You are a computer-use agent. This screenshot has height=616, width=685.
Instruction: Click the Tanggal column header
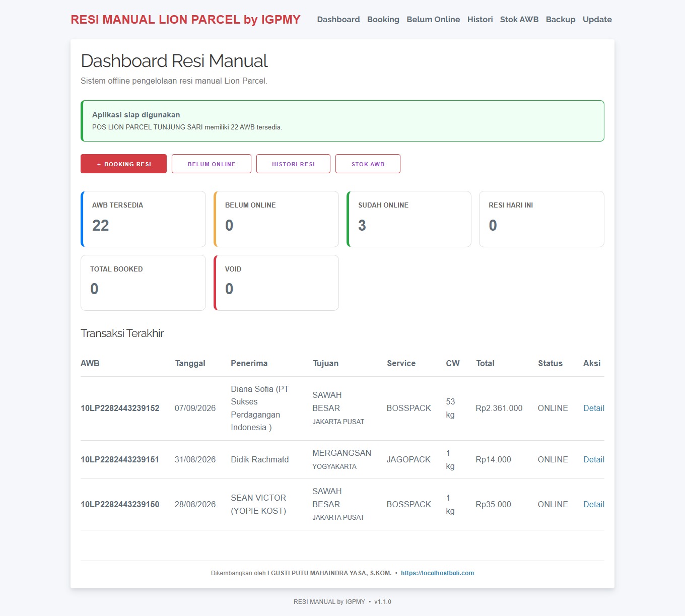coord(190,363)
